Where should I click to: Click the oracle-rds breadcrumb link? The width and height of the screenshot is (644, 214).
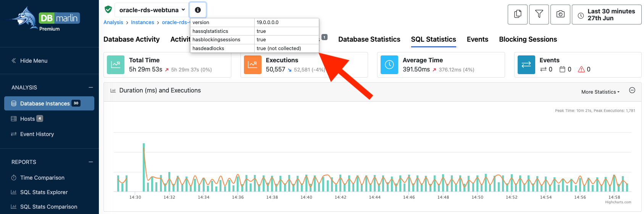[176, 23]
